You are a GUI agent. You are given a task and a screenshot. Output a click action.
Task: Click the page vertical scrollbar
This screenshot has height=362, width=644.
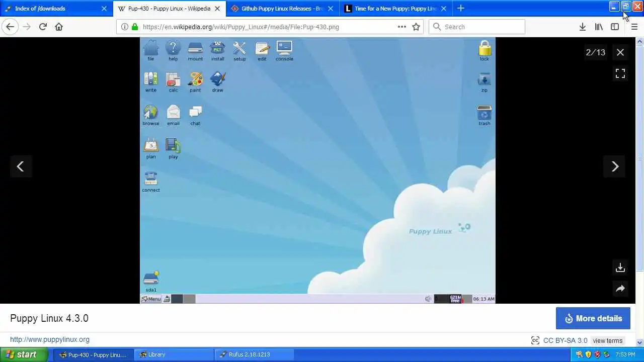click(640, 191)
